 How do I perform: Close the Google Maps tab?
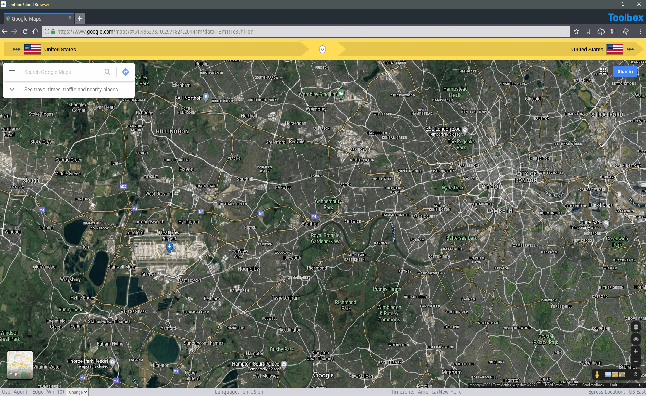(70, 18)
